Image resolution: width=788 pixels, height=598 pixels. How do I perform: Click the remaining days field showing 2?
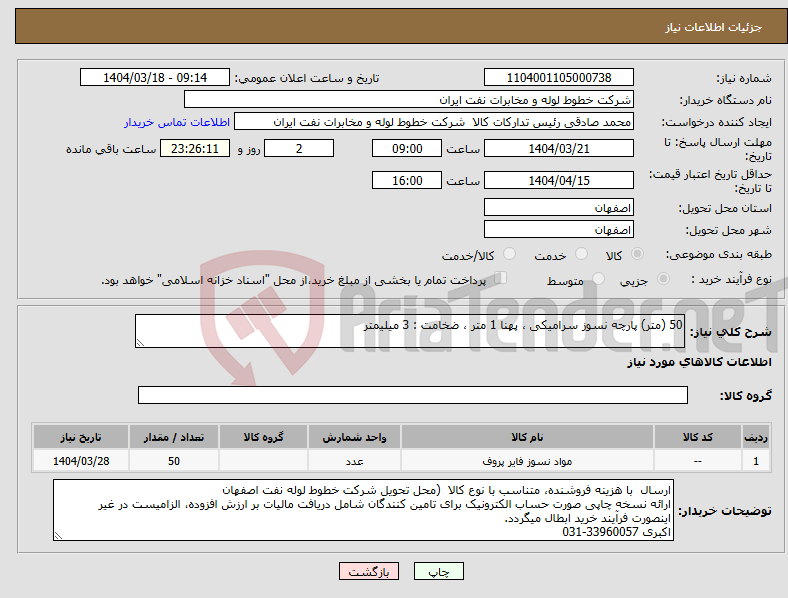(x=299, y=148)
